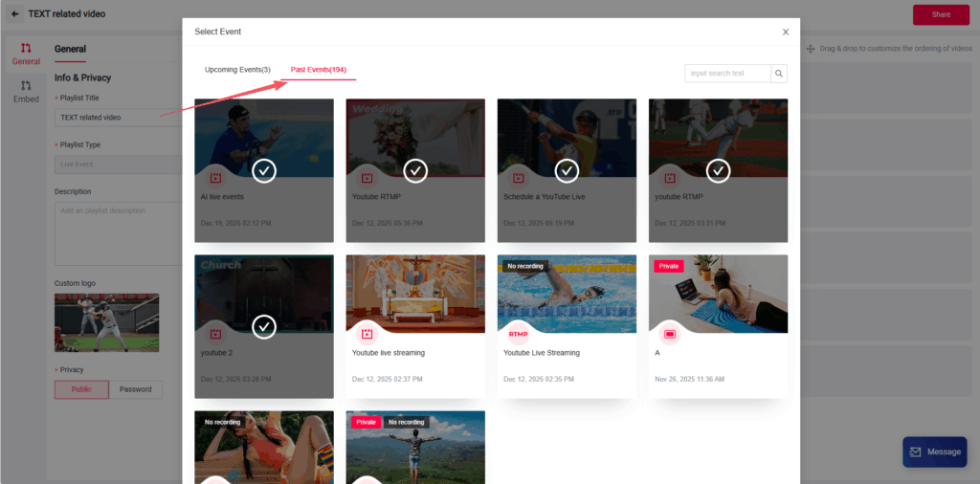Select the Public privacy option
The width and height of the screenshot is (980, 484).
(x=81, y=390)
